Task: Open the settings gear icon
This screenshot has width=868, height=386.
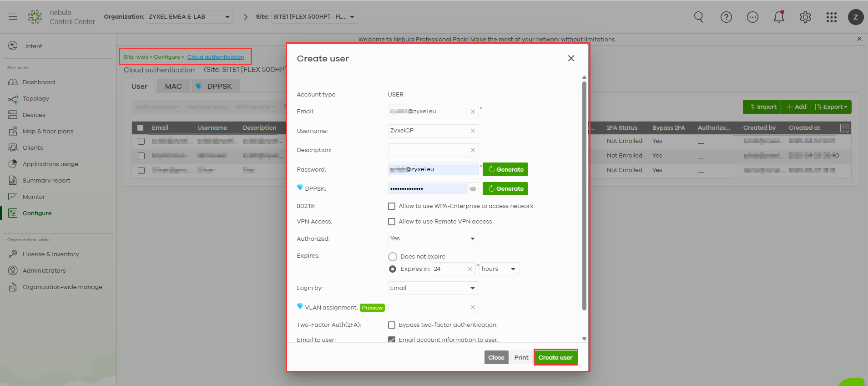Action: pyautogui.click(x=805, y=17)
